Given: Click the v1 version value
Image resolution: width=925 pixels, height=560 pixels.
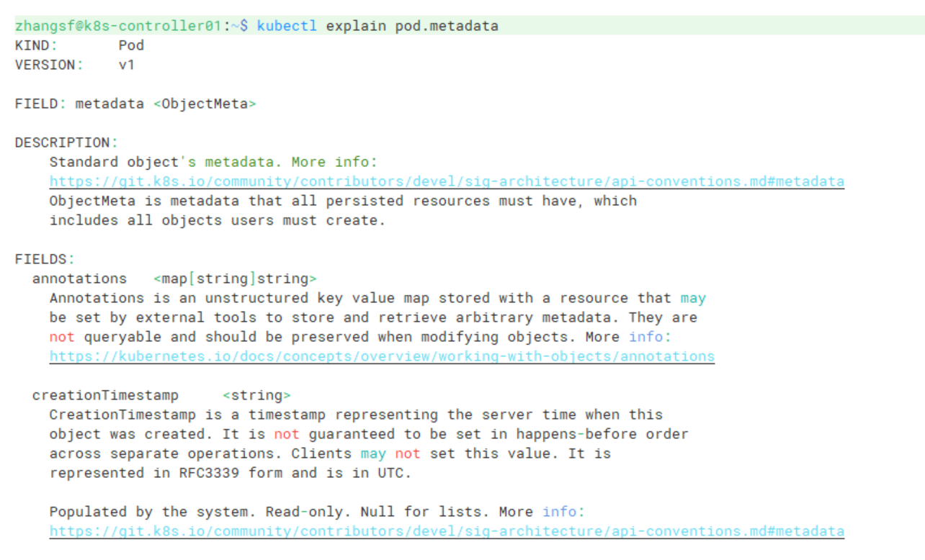Looking at the screenshot, I should coord(127,65).
